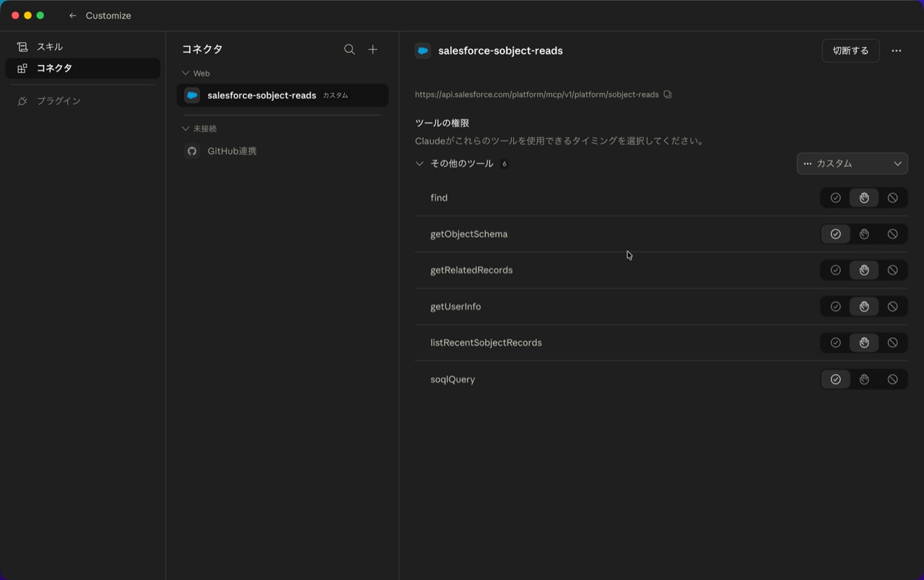Open the スキル sidebar item

pos(50,47)
